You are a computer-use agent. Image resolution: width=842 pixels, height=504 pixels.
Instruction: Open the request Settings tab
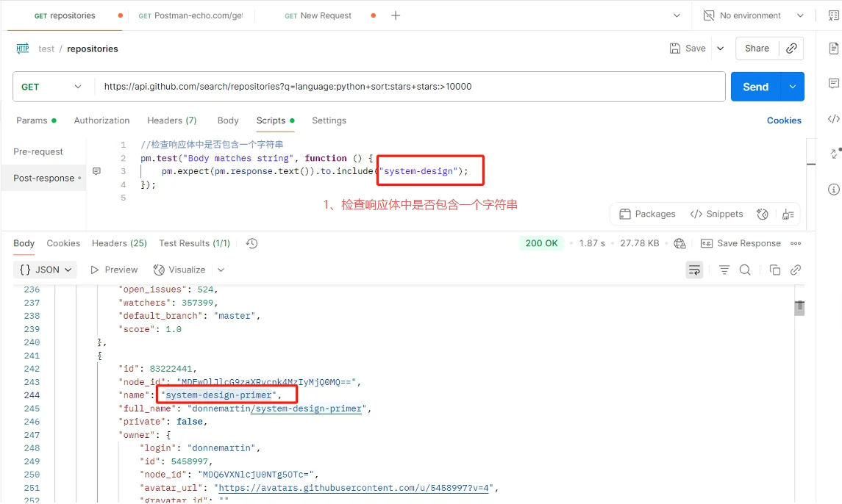tap(329, 120)
